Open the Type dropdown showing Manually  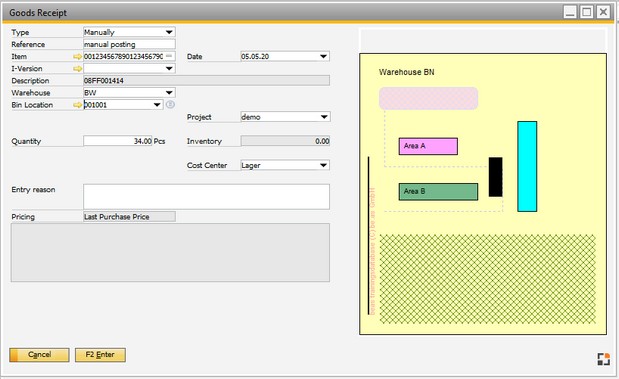tap(169, 32)
